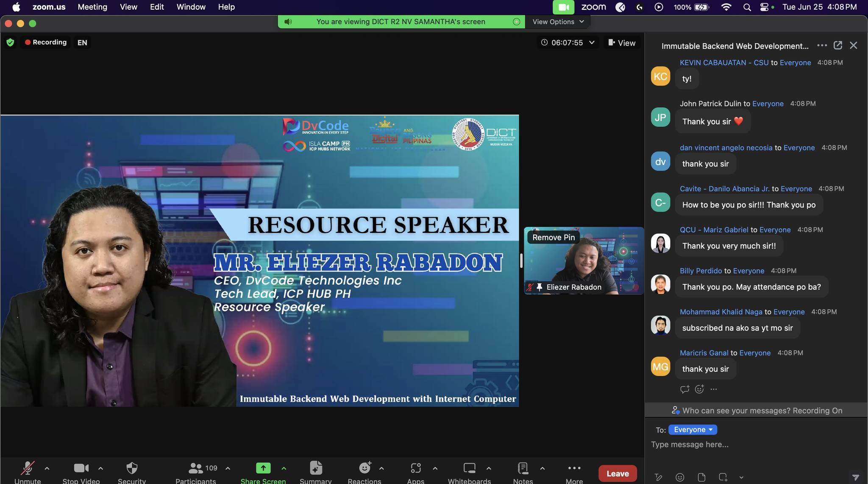
Task: Close the chat panel
Action: (854, 45)
